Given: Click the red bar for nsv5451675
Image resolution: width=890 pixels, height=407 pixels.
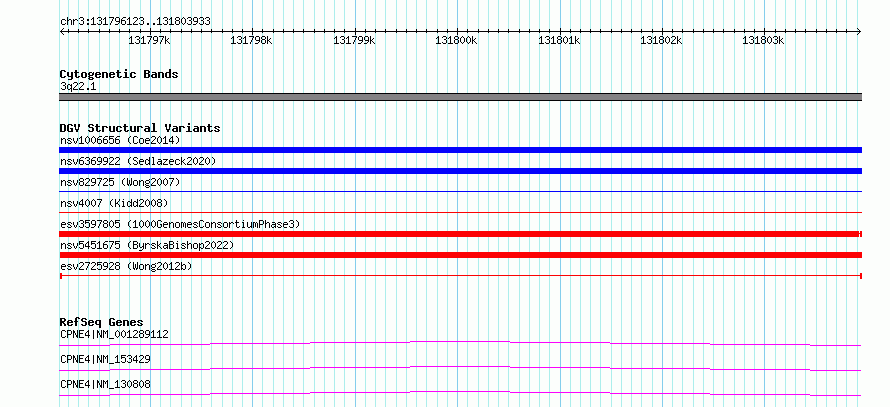Looking at the screenshot, I should tap(460, 255).
